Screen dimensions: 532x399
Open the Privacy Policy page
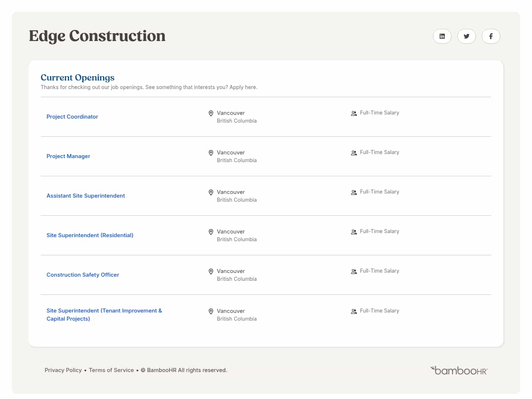[x=63, y=370]
